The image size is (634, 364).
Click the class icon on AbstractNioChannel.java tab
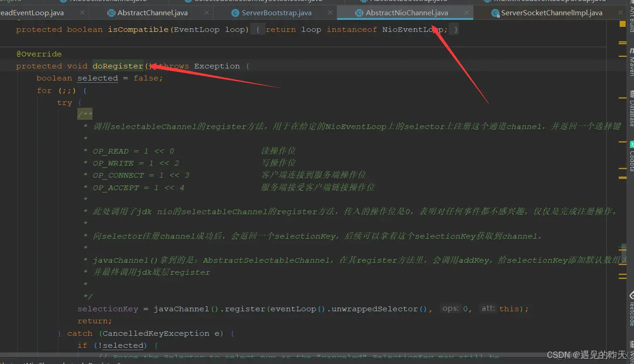[x=359, y=13]
